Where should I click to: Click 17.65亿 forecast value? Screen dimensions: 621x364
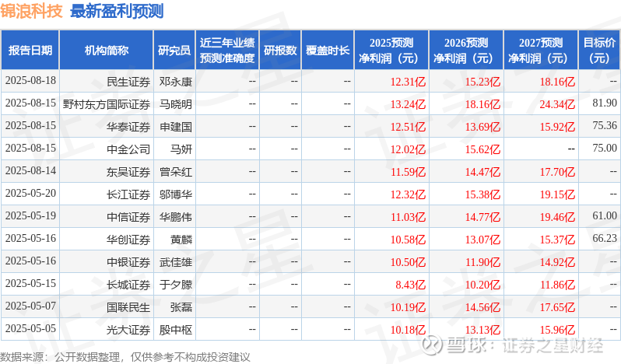pyautogui.click(x=557, y=307)
